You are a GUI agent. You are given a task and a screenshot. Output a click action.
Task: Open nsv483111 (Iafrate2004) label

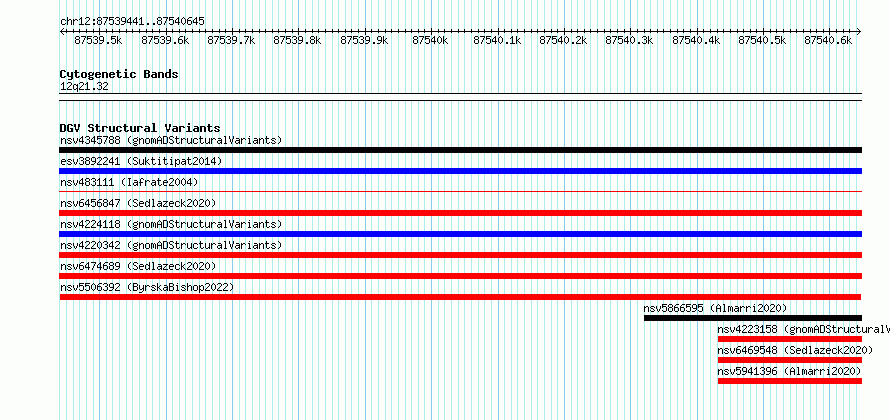point(129,182)
